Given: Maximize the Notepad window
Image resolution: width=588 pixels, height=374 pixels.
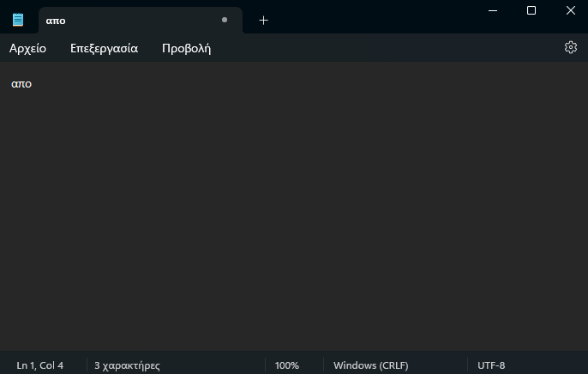Looking at the screenshot, I should [x=531, y=10].
